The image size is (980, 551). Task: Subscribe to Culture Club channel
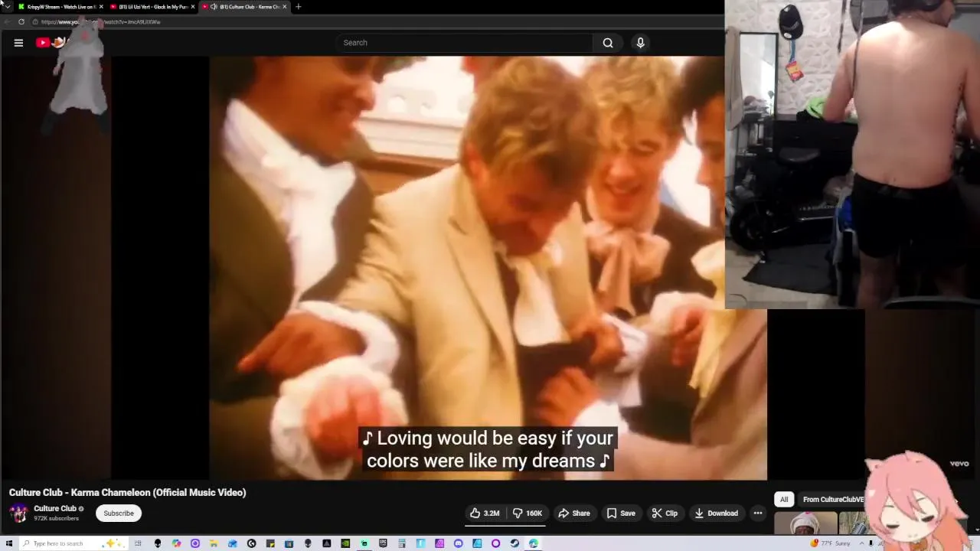119,514
